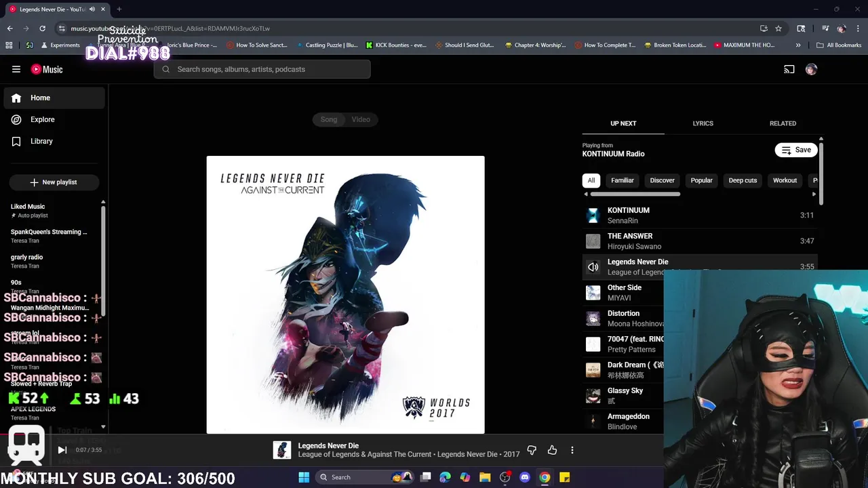This screenshot has width=868, height=488.
Task: Reload the browser page
Action: (x=42, y=28)
